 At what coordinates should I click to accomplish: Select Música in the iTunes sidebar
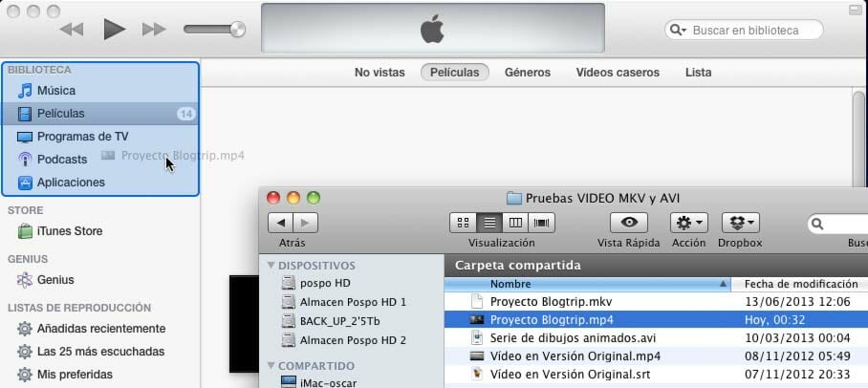[x=100, y=91]
